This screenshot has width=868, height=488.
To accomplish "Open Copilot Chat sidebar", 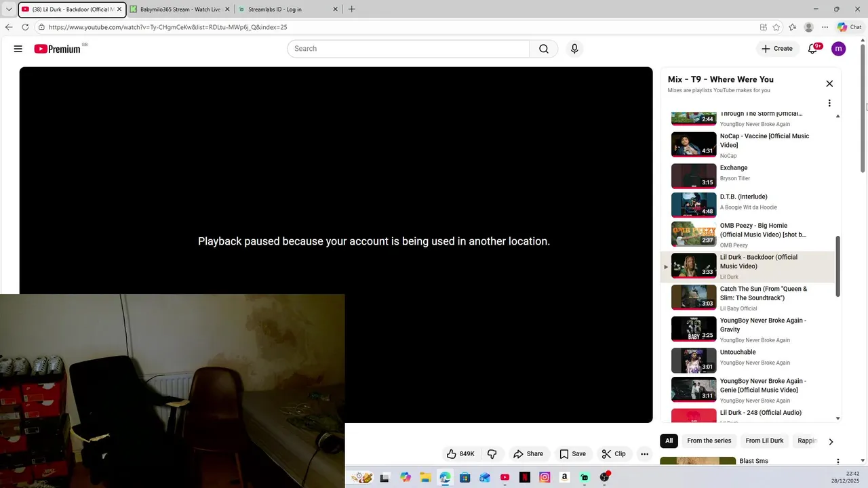I will [x=850, y=27].
